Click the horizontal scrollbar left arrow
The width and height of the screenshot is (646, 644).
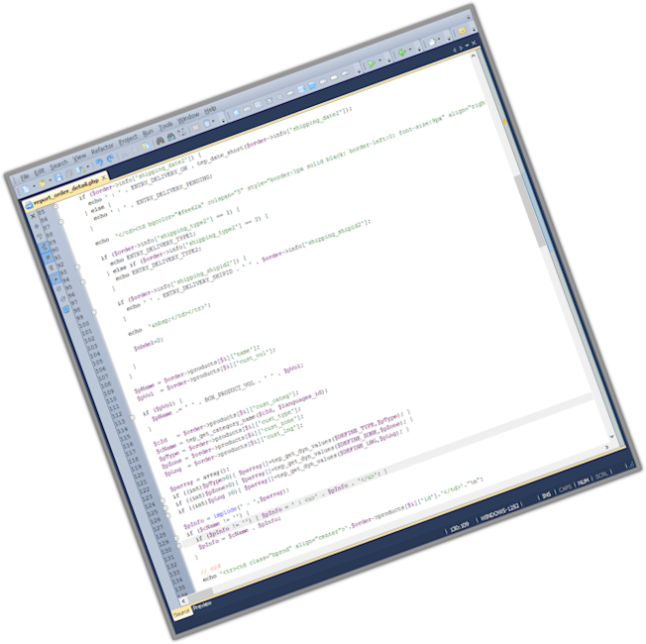[183, 600]
